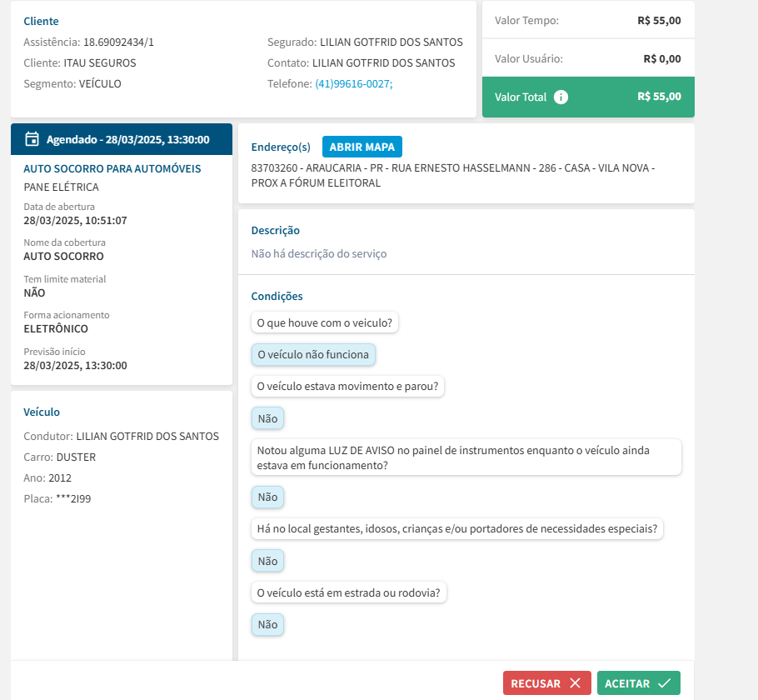This screenshot has width=758, height=700.
Task: Click "Não" under the LUZ DE AVISO question
Action: coord(267,497)
